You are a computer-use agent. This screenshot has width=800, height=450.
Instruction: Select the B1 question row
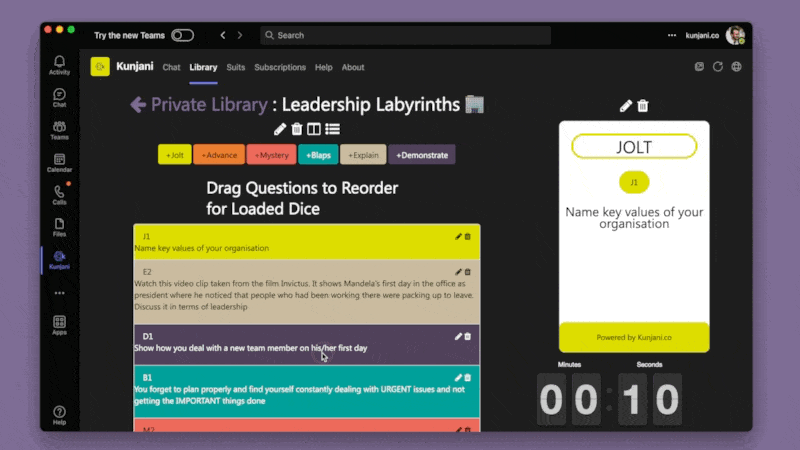tap(307, 391)
